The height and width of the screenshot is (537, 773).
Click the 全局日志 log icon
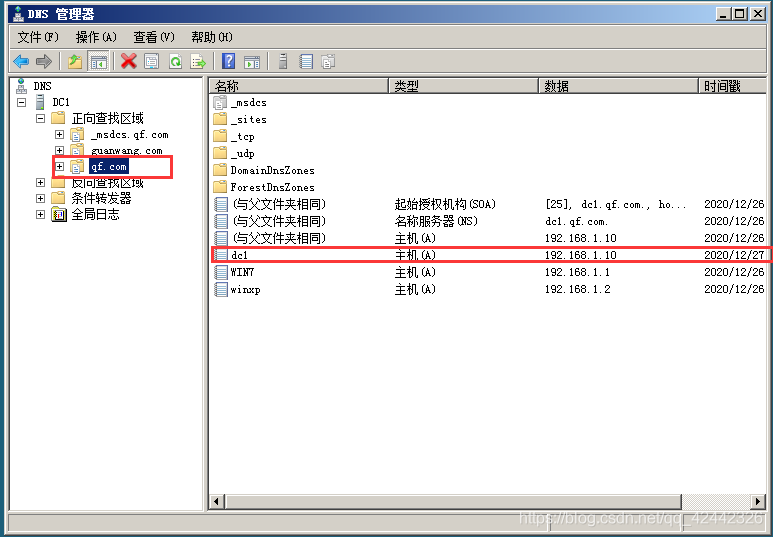(x=59, y=215)
